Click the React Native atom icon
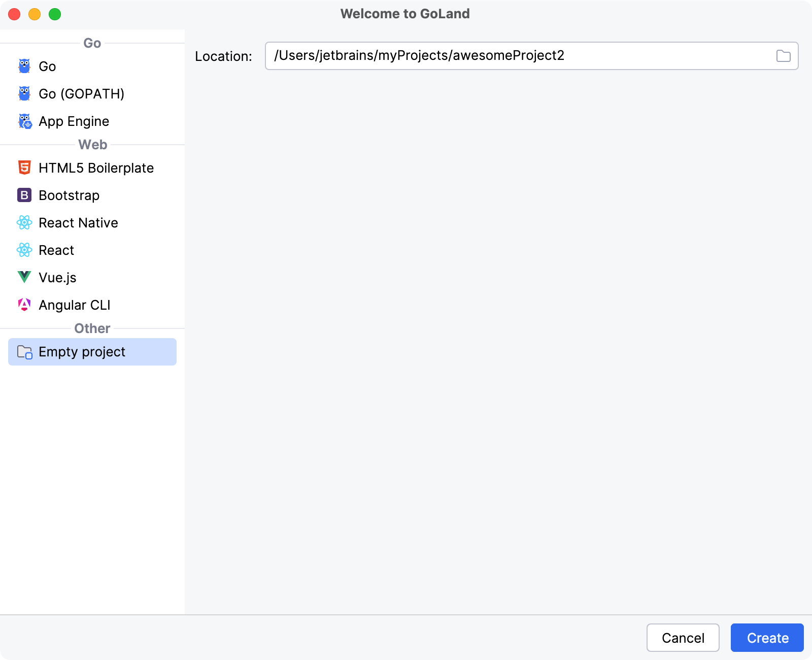Image resolution: width=812 pixels, height=660 pixels. 24,222
